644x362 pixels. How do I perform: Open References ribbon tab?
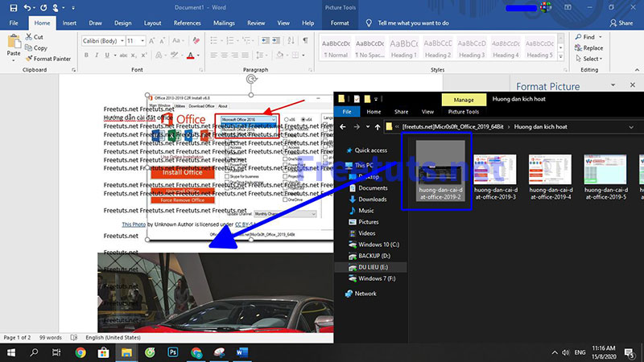(188, 23)
